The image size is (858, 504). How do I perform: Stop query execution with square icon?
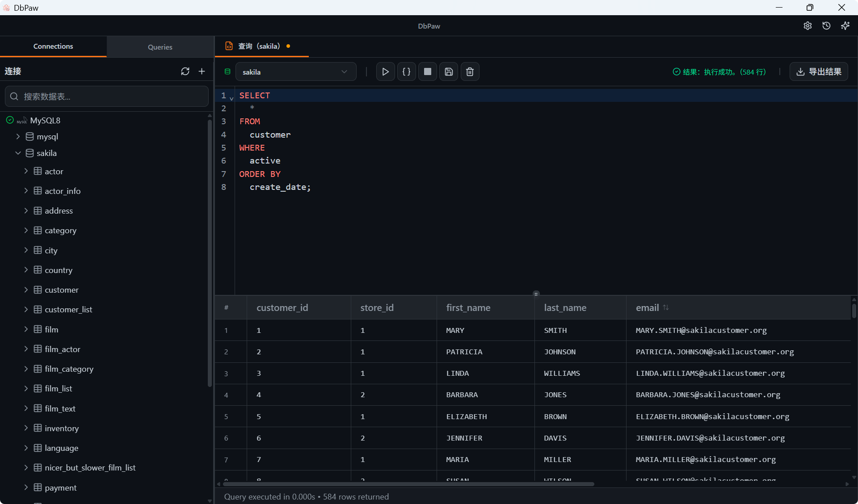(427, 71)
